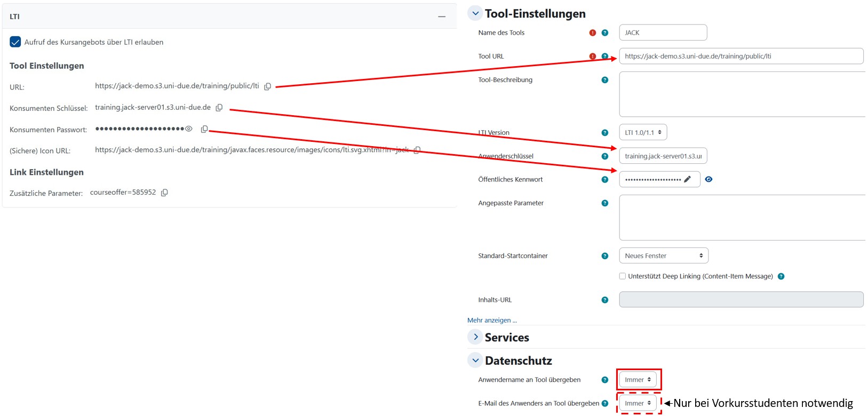The width and height of the screenshot is (868, 416).
Task: Copy the (Sichere) Icon URL
Action: click(417, 150)
